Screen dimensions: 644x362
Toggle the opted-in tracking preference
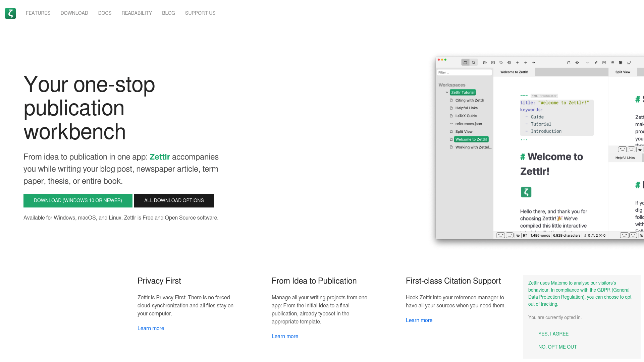pos(557,347)
